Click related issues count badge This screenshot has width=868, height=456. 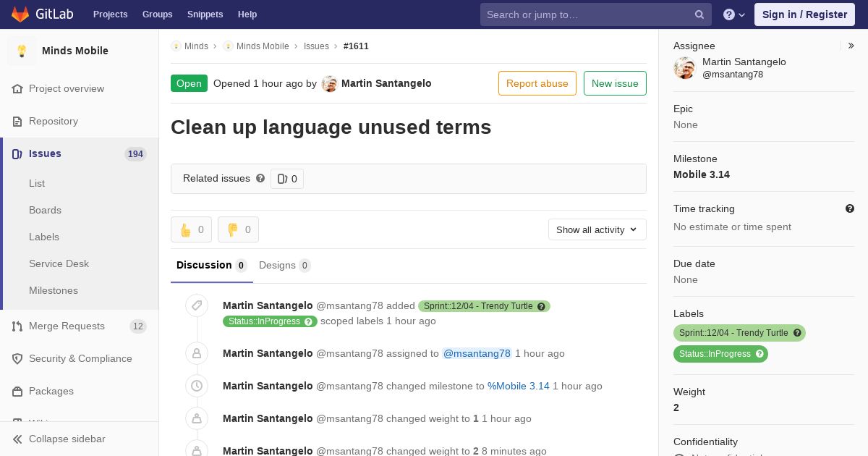(x=287, y=179)
